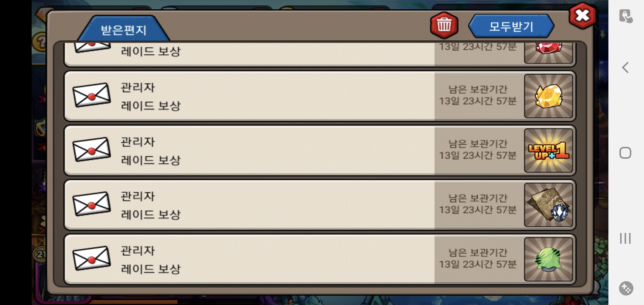Open the game tools controller icon
Viewport: 644px width, 305px height.
pos(626,288)
